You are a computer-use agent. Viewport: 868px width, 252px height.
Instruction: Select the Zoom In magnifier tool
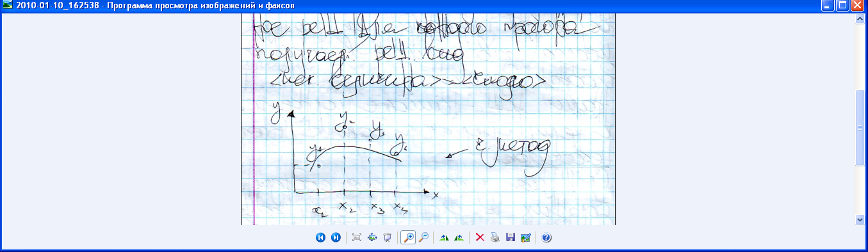408,238
